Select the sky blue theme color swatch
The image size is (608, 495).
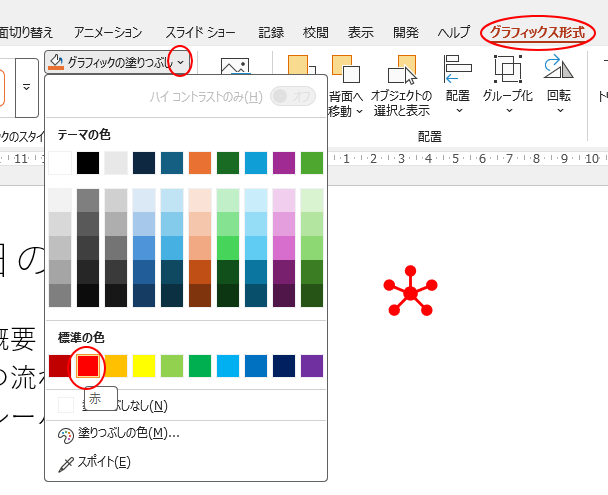pos(256,163)
